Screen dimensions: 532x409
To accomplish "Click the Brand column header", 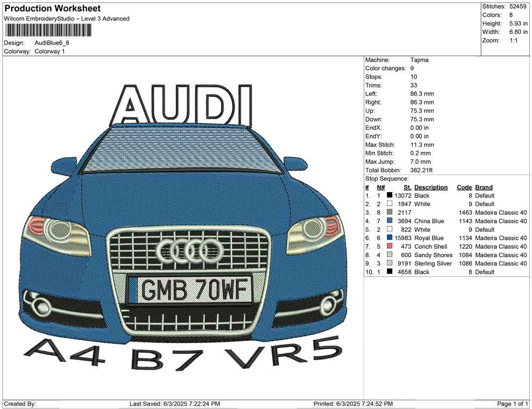I will 484,187.
